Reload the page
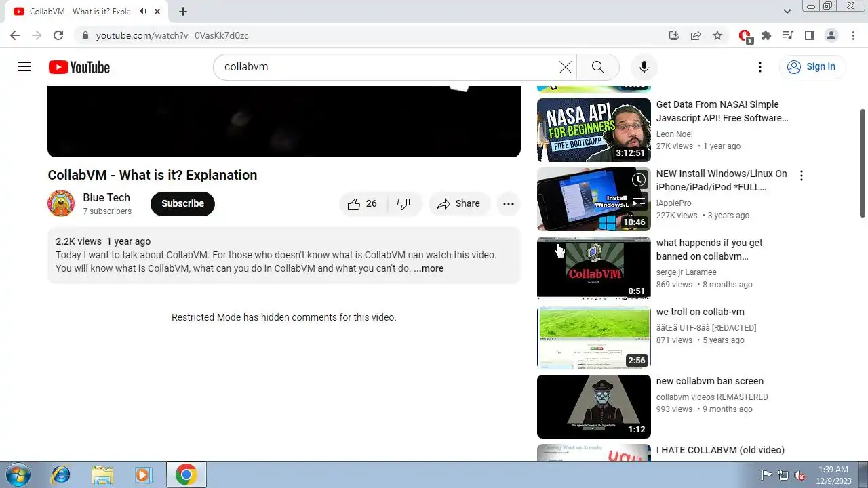This screenshot has height=488, width=868. click(58, 35)
